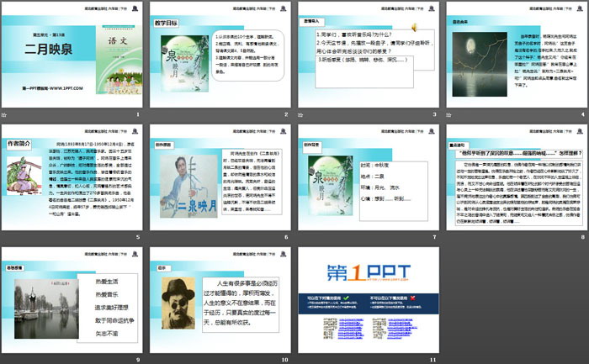This screenshot has height=364, width=589.
Task: Select slide 10 thumbnail with sunglasses portrait
Action: (x=220, y=300)
